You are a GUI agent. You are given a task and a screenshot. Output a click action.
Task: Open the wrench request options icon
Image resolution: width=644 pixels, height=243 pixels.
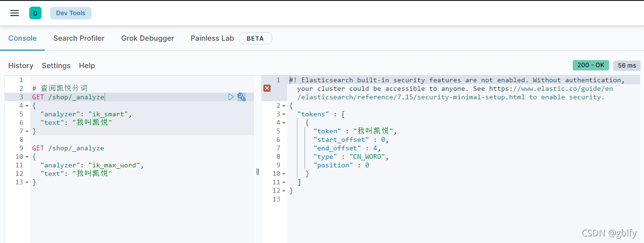coord(241,97)
